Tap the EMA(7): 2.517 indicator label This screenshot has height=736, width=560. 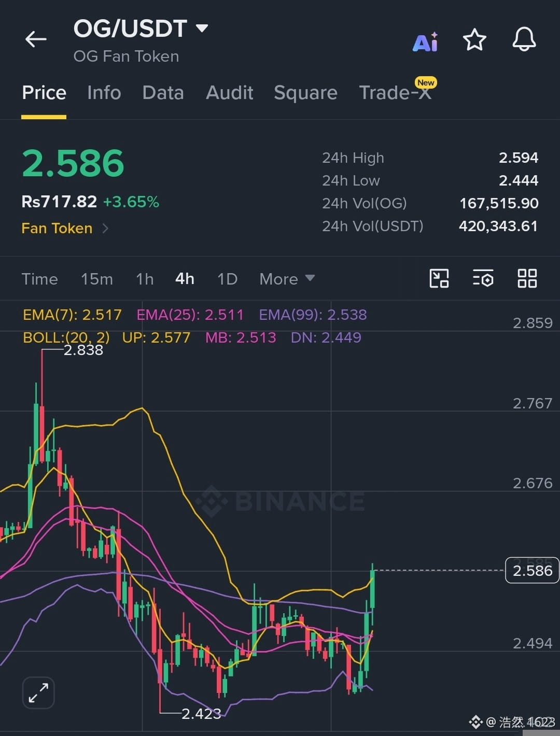pyautogui.click(x=72, y=315)
